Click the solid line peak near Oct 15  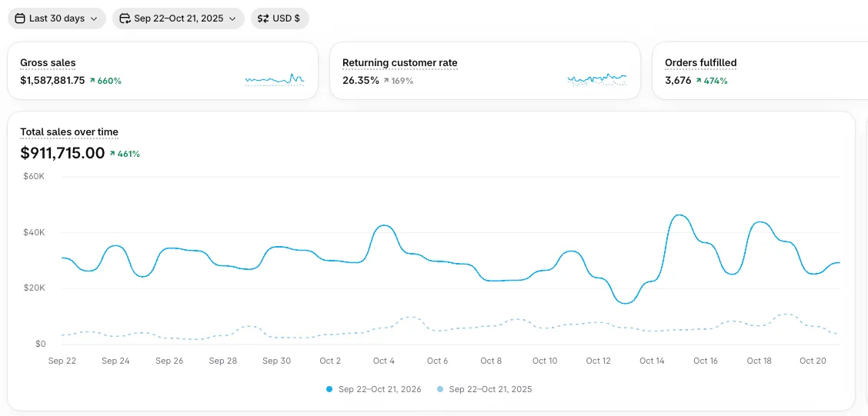tap(679, 215)
